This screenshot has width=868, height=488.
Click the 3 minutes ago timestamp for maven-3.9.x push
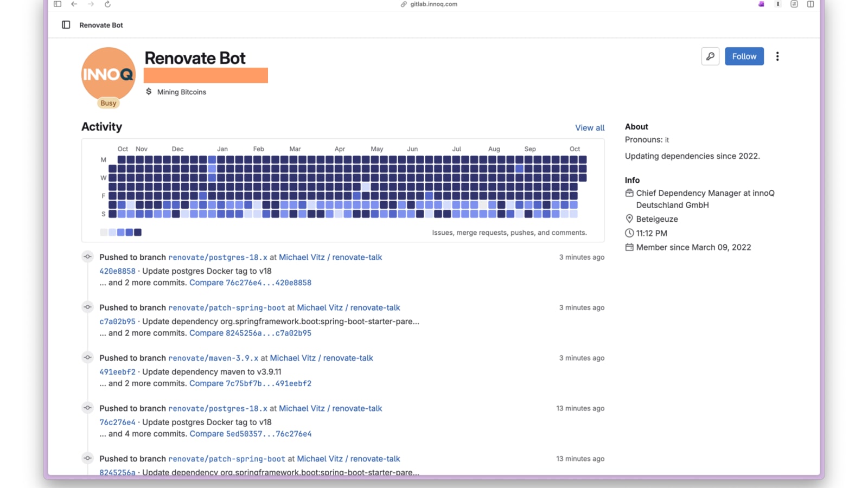[582, 358]
